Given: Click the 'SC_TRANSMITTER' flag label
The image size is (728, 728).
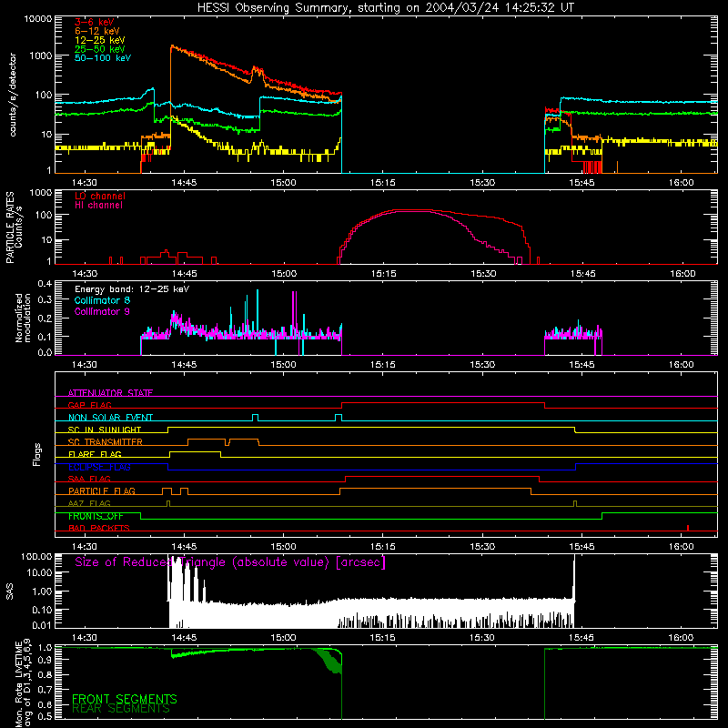Looking at the screenshot, I should tap(105, 441).
